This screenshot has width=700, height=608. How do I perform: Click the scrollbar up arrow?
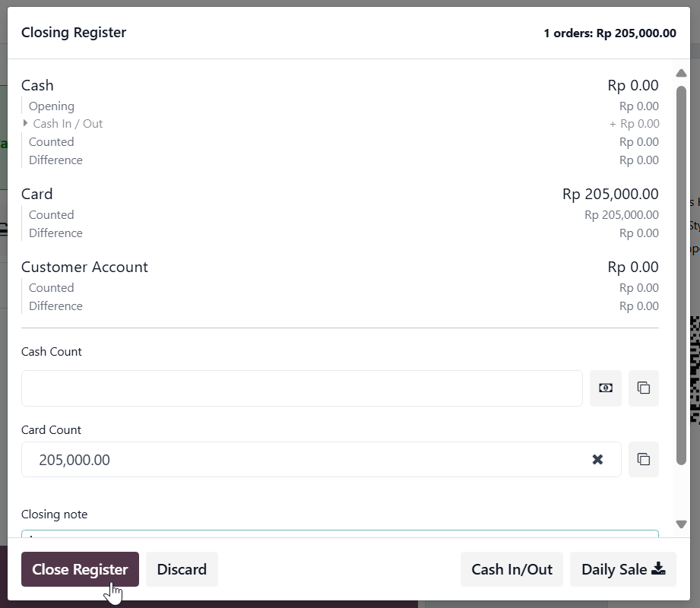681,73
